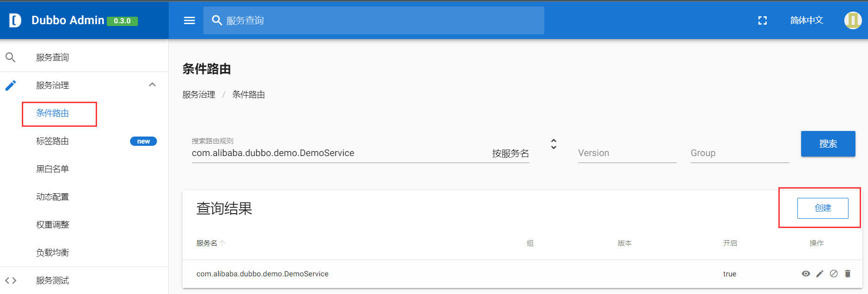Click the Dubbo Admin logo icon
The height and width of the screenshot is (294, 868).
pyautogui.click(x=14, y=20)
